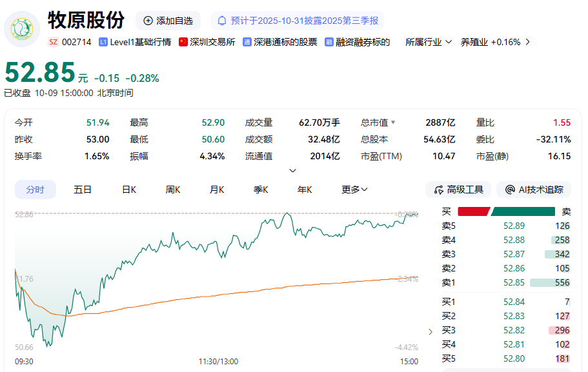The width and height of the screenshot is (588, 372).
Task: Click the China flag icon near 深圳交易所
Action: [x=183, y=42]
